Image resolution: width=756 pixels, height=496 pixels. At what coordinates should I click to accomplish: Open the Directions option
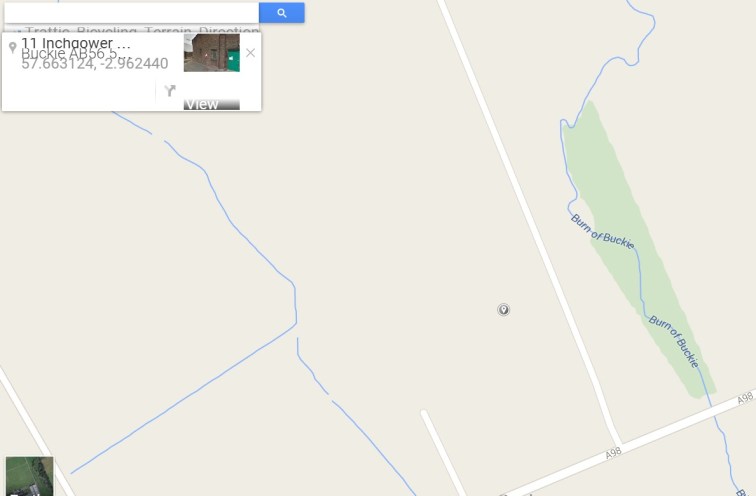point(229,30)
